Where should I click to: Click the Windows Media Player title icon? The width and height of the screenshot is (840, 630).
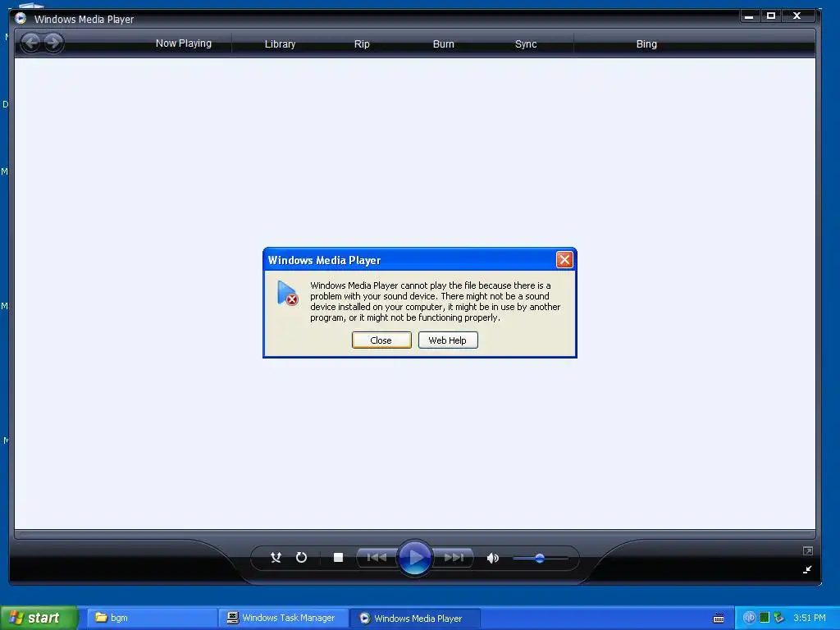tap(21, 18)
